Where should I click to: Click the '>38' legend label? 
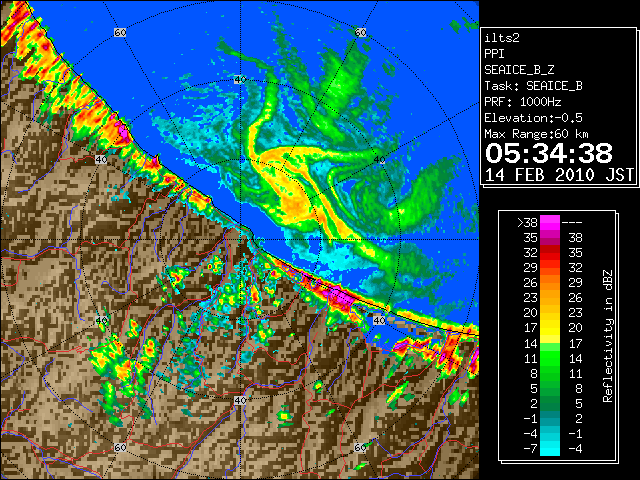[x=527, y=223]
